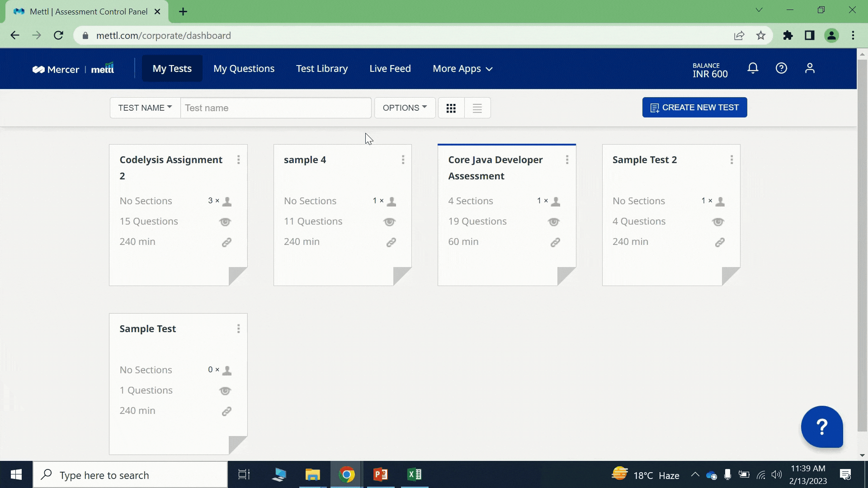Image resolution: width=868 pixels, height=488 pixels.
Task: Open Core Java Developer Assessment title
Action: pos(495,168)
